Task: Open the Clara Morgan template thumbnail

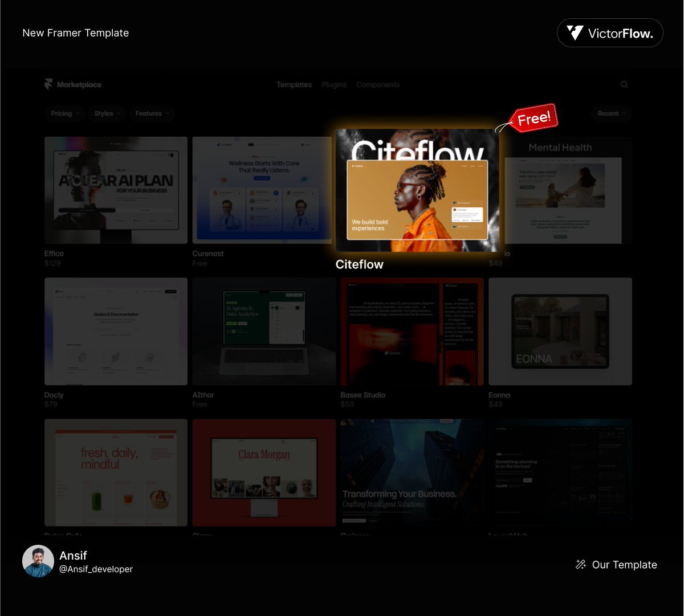Action: (264, 473)
